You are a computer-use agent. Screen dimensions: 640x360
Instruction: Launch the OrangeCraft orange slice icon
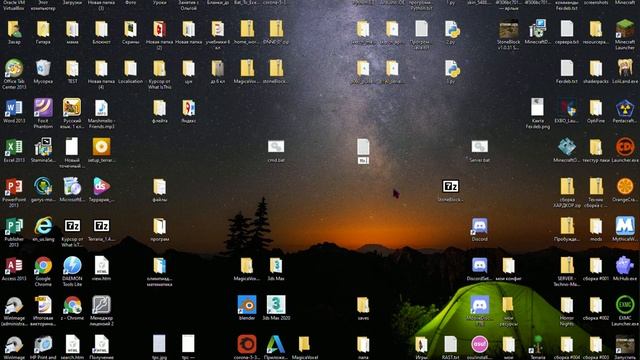[x=625, y=187]
